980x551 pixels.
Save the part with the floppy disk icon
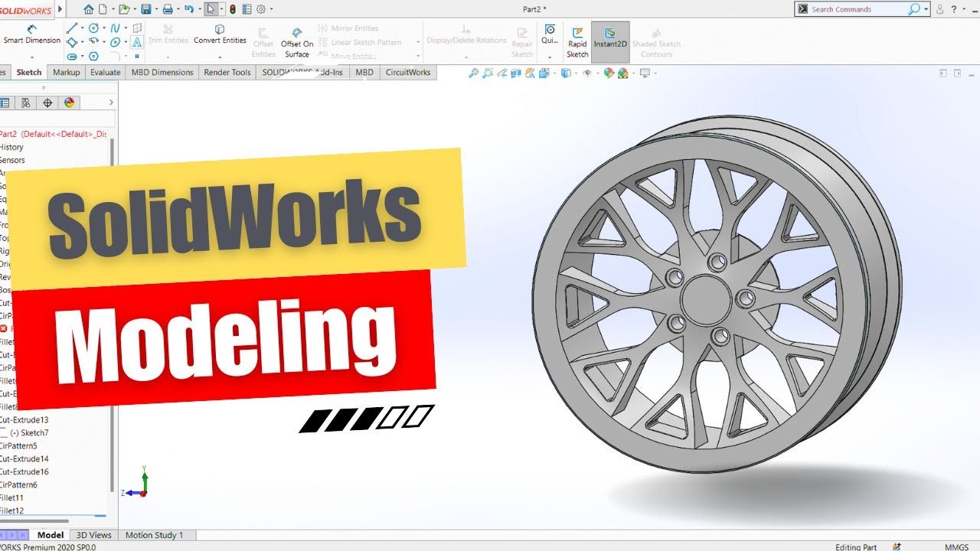click(146, 9)
